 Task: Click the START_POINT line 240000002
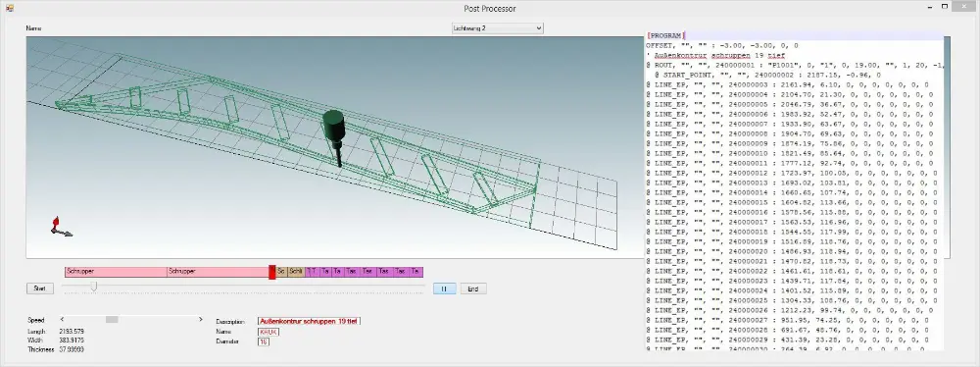(x=767, y=75)
